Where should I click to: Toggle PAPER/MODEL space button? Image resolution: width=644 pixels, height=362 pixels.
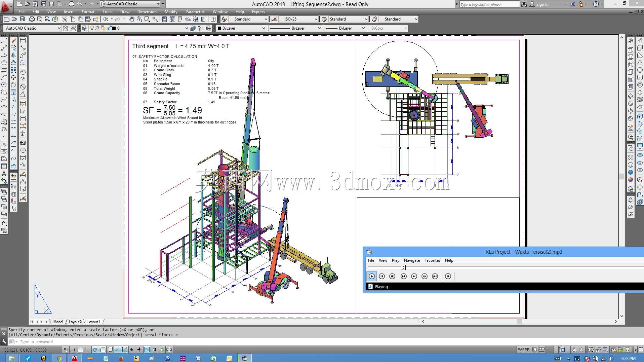(523, 350)
